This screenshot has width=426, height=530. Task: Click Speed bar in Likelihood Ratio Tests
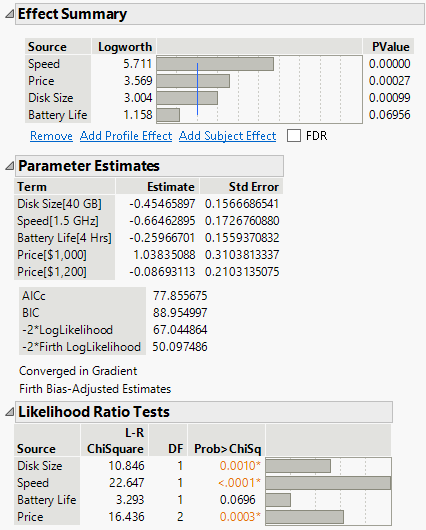[x=328, y=483]
